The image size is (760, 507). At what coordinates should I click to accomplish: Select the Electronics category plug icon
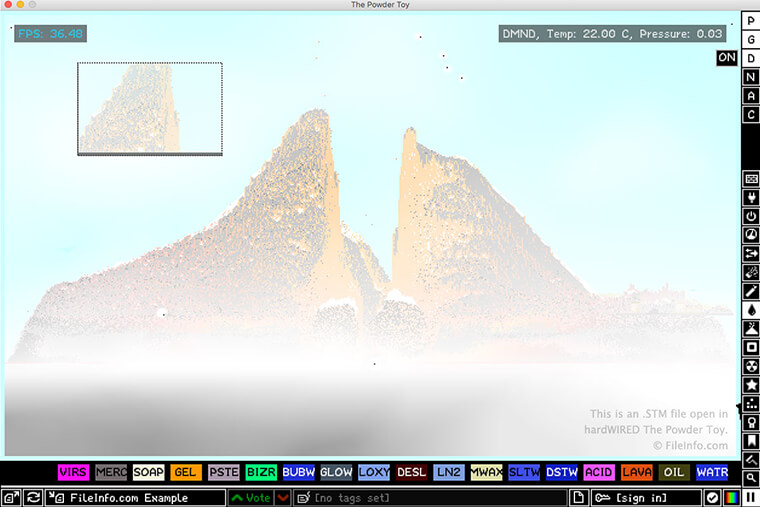[x=750, y=197]
